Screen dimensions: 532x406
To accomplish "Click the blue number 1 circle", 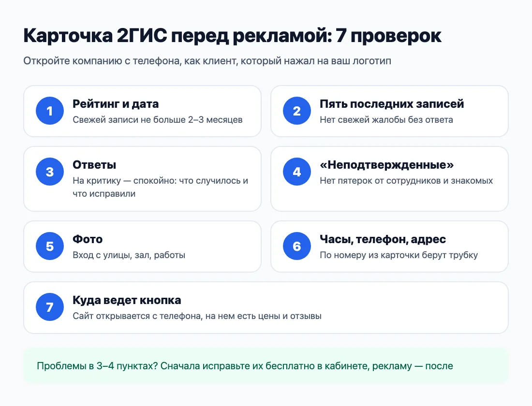I will tap(49, 111).
